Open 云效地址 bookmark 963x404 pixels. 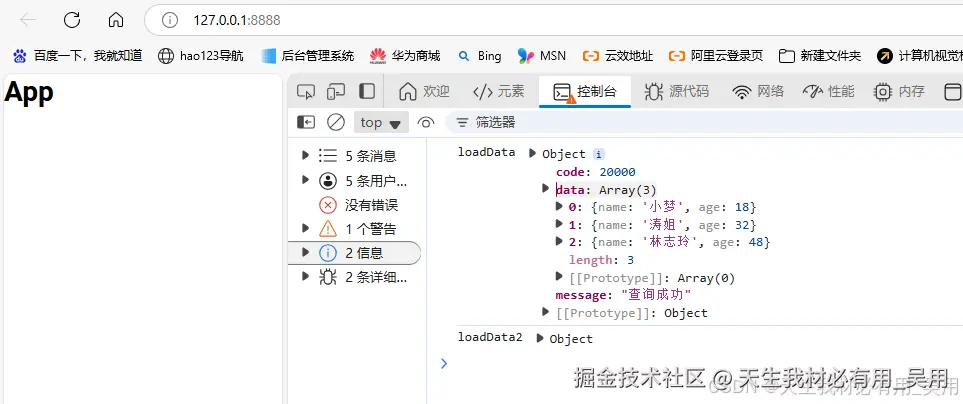coord(618,56)
